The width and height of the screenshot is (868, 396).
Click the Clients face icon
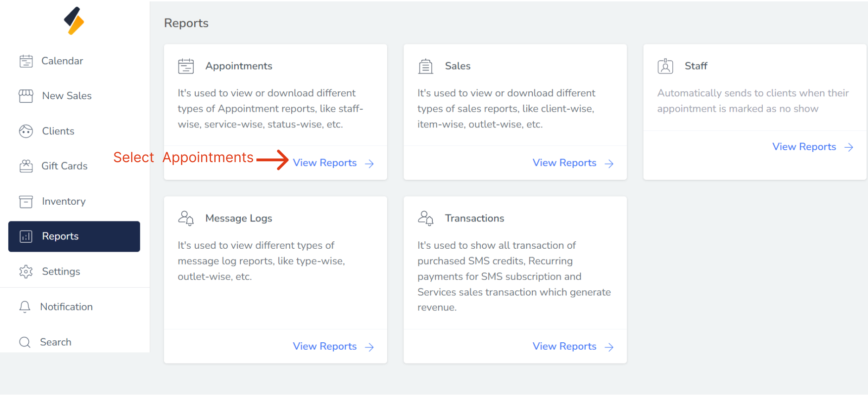pyautogui.click(x=26, y=131)
